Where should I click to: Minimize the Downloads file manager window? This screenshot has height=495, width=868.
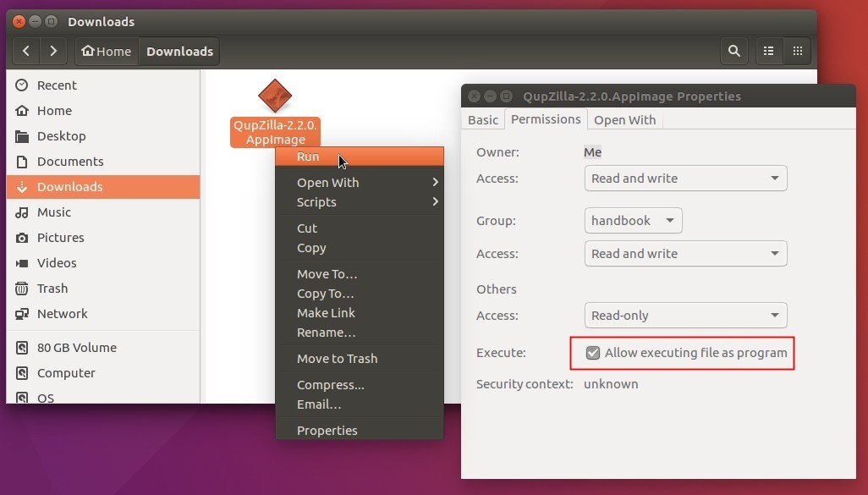[x=35, y=22]
